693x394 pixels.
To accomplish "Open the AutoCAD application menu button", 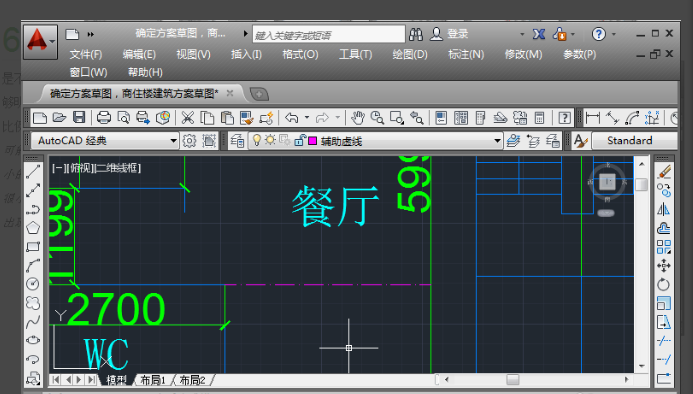I will (40, 42).
